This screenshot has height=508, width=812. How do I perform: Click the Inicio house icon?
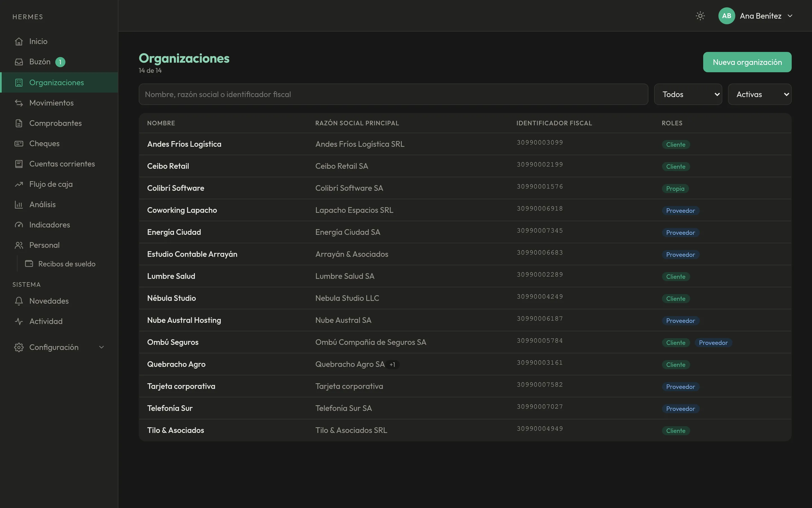(19, 41)
